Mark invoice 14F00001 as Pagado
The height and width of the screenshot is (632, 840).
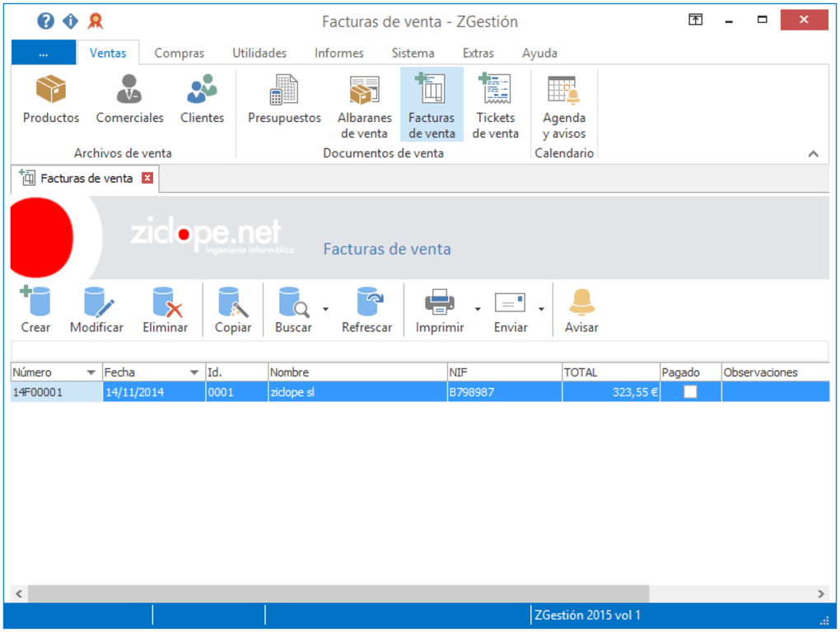click(690, 391)
